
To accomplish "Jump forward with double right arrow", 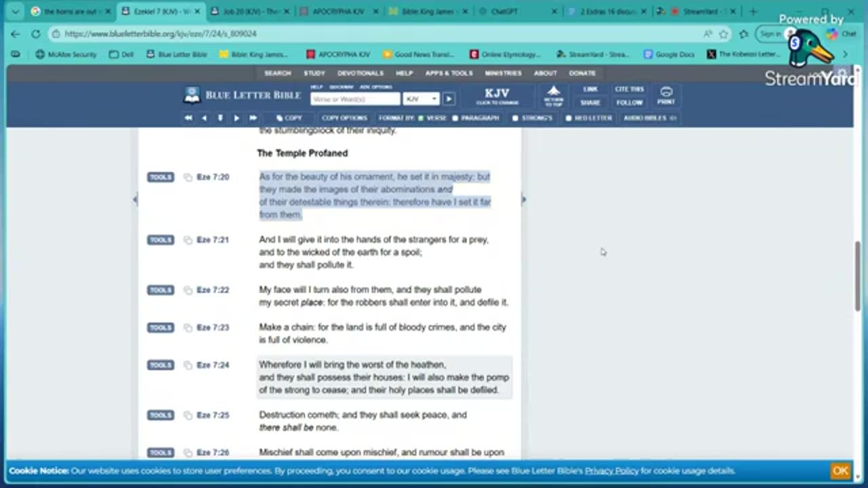I will (x=253, y=118).
